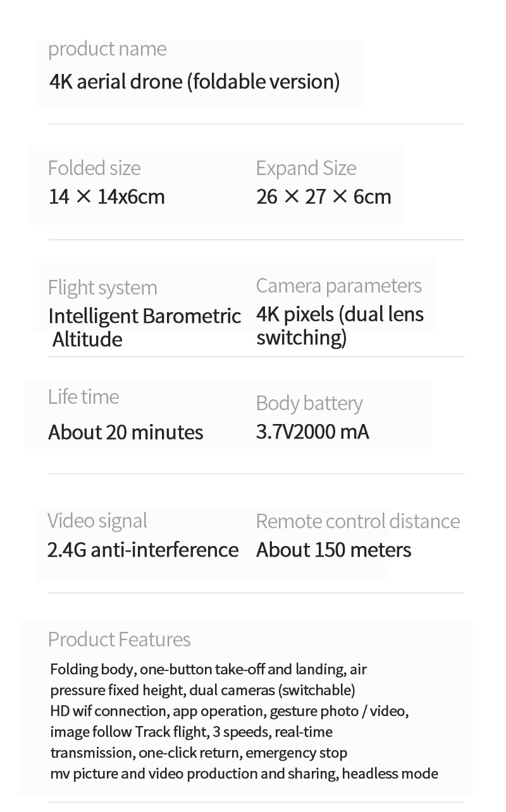Select the folded size value 14 × 14x6cm
506x812 pixels.
click(x=106, y=197)
